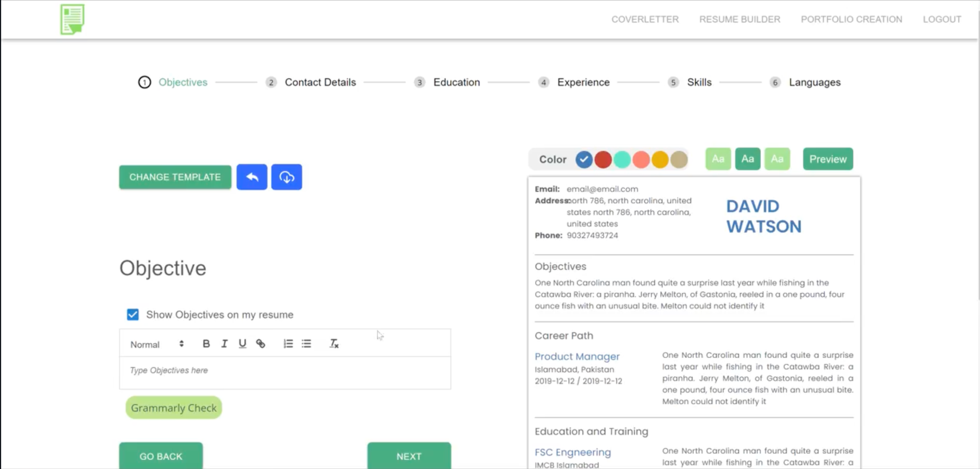Open RESUME BUILDER from top navigation
980x469 pixels.
click(740, 19)
